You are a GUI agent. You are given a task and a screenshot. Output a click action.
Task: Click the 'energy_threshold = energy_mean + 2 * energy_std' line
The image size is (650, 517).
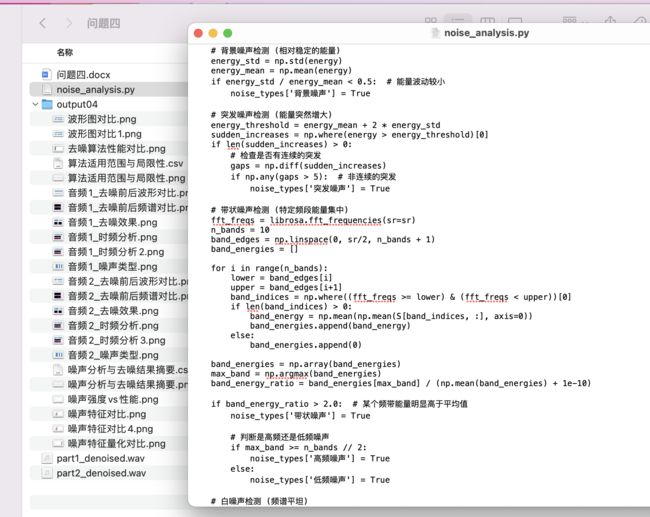tap(325, 125)
